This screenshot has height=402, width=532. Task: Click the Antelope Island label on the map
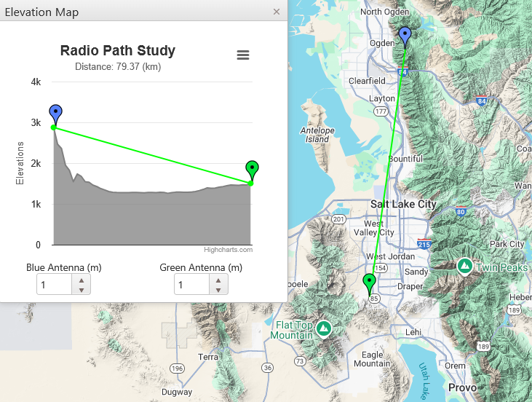[315, 135]
